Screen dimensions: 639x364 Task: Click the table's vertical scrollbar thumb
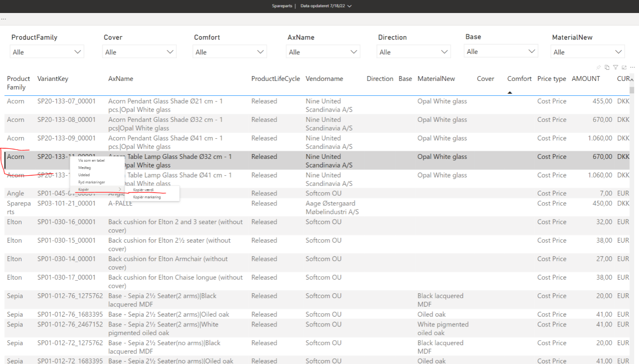coord(632,90)
